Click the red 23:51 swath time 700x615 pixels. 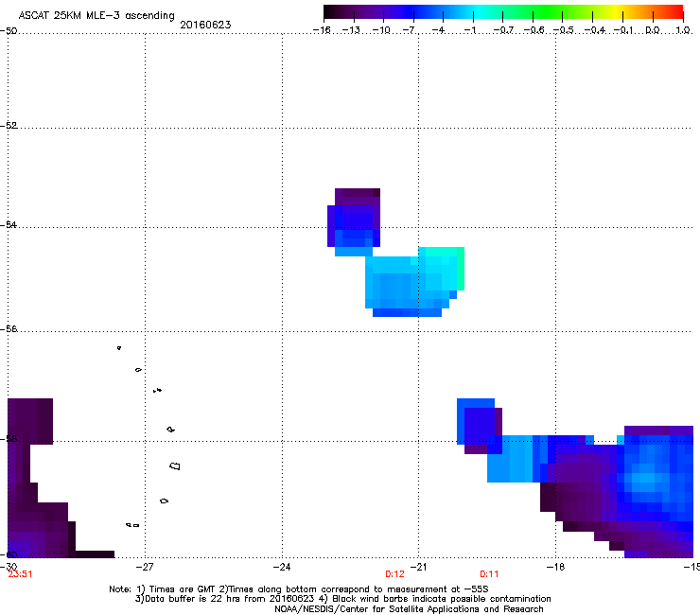[21, 574]
